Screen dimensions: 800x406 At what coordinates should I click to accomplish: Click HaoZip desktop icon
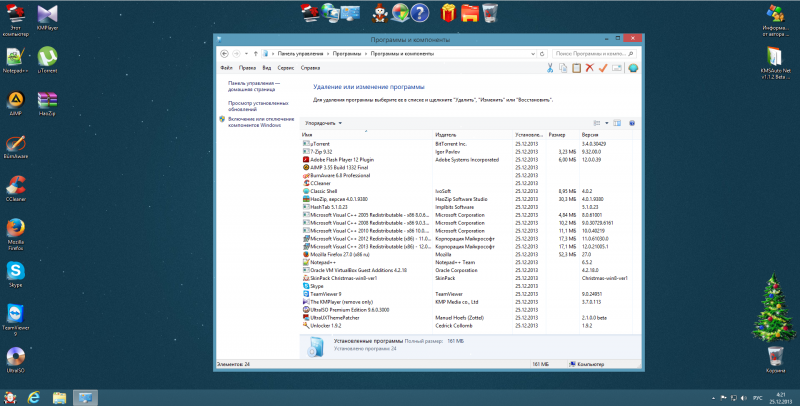tap(47, 103)
